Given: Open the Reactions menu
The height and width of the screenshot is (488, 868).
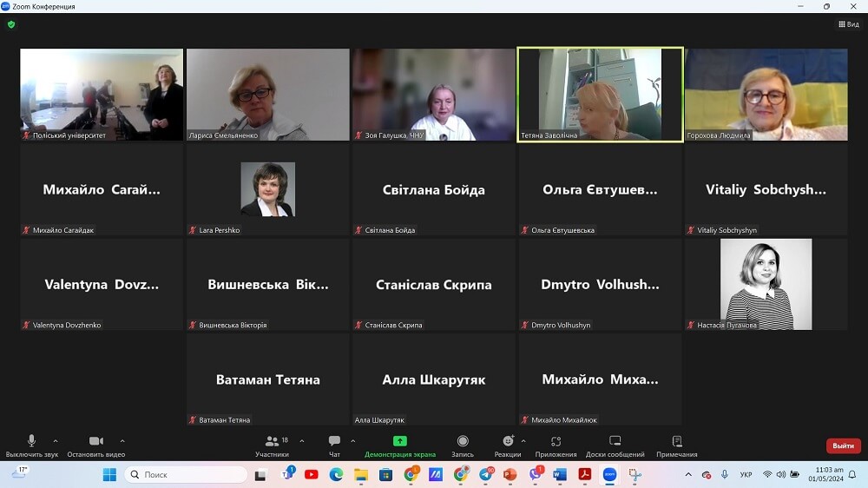Looking at the screenshot, I should (x=508, y=441).
